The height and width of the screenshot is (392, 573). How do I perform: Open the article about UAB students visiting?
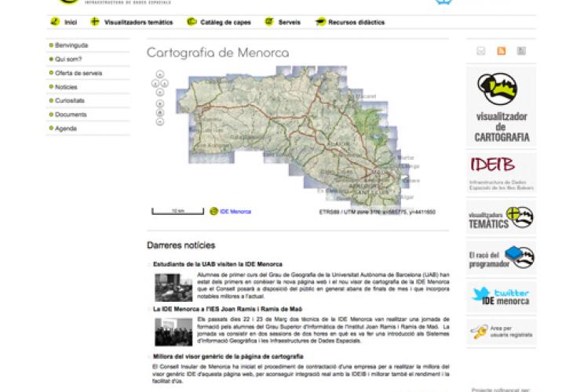[x=217, y=264]
